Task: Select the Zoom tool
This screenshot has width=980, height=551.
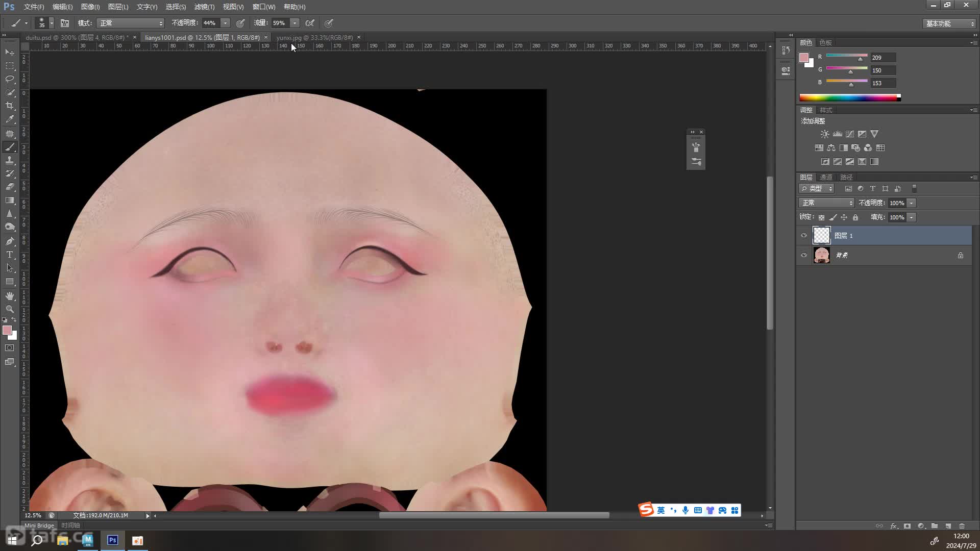Action: [x=10, y=309]
